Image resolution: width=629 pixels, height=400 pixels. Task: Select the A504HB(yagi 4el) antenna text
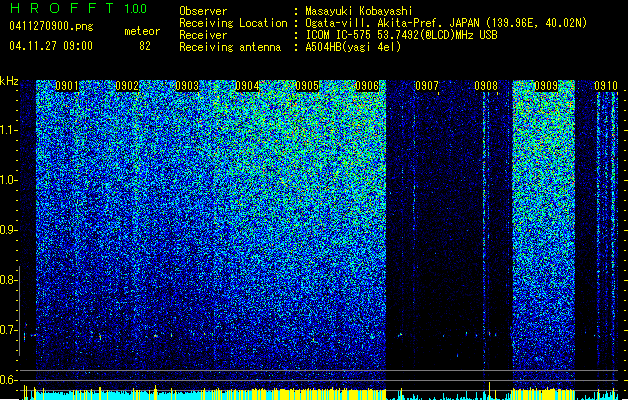pos(353,47)
